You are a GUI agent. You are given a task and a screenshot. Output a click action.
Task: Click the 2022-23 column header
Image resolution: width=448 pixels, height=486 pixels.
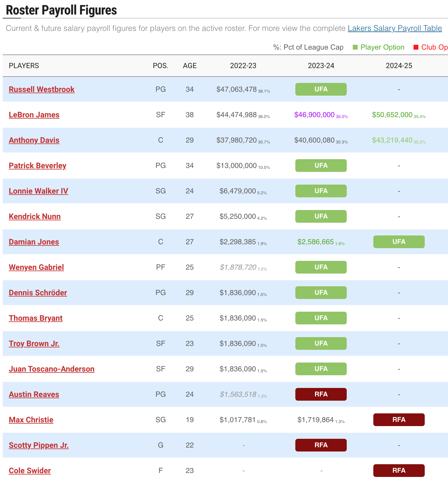[x=243, y=66]
